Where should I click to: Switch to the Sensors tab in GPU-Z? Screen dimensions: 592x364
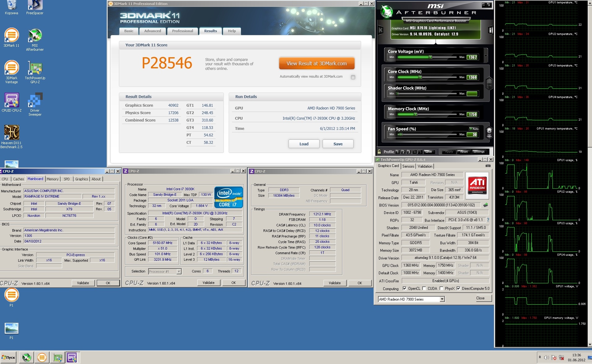[x=408, y=166]
